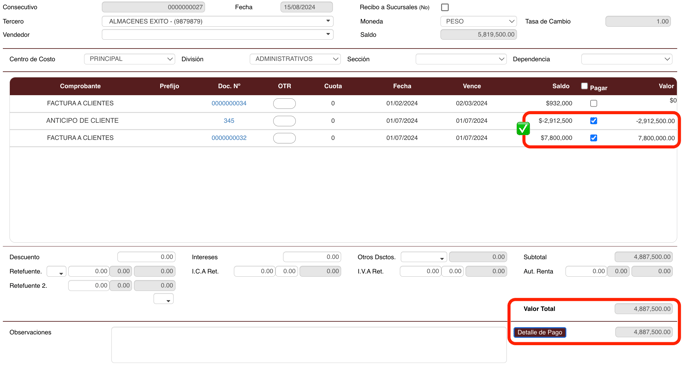Click Valor cell -2,912,500.00
This screenshot has height=375, width=688.
point(656,121)
